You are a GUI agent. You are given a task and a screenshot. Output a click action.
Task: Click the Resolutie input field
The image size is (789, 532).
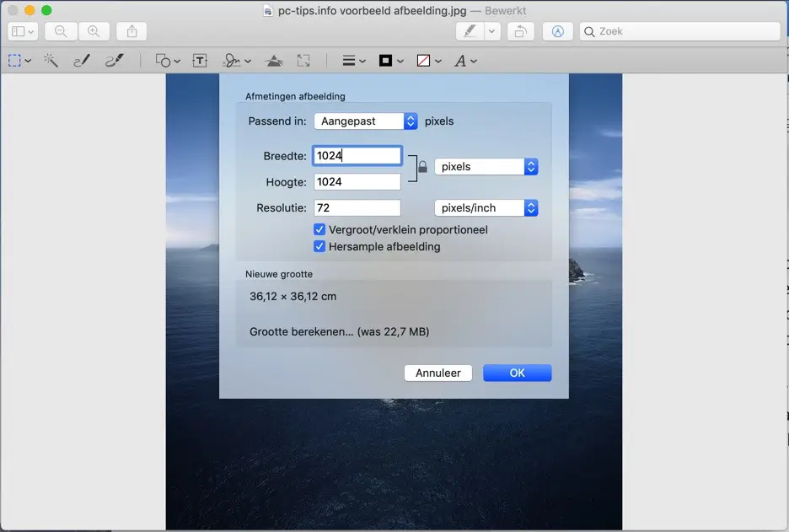click(357, 208)
